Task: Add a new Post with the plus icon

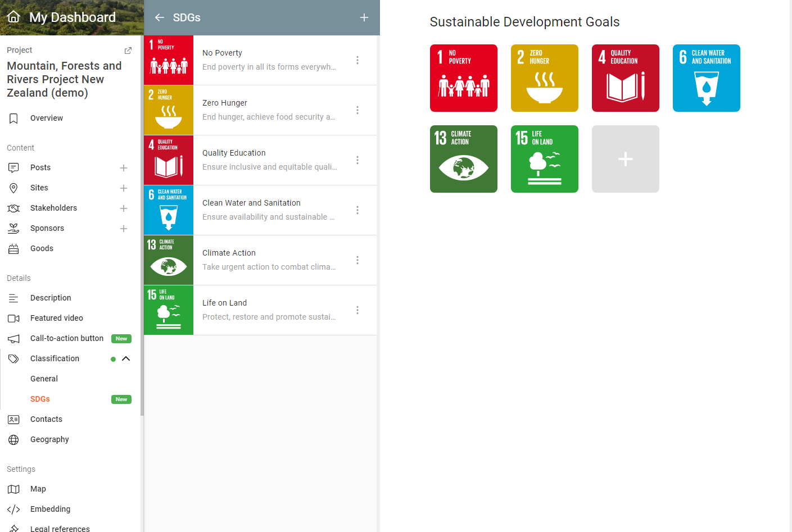Action: 124,167
